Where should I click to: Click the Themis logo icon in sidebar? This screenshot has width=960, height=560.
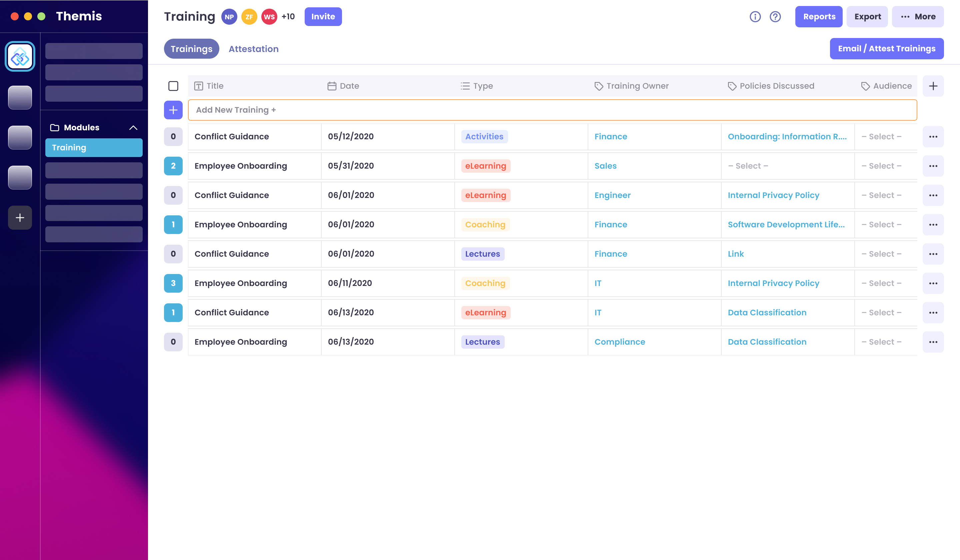(x=20, y=56)
